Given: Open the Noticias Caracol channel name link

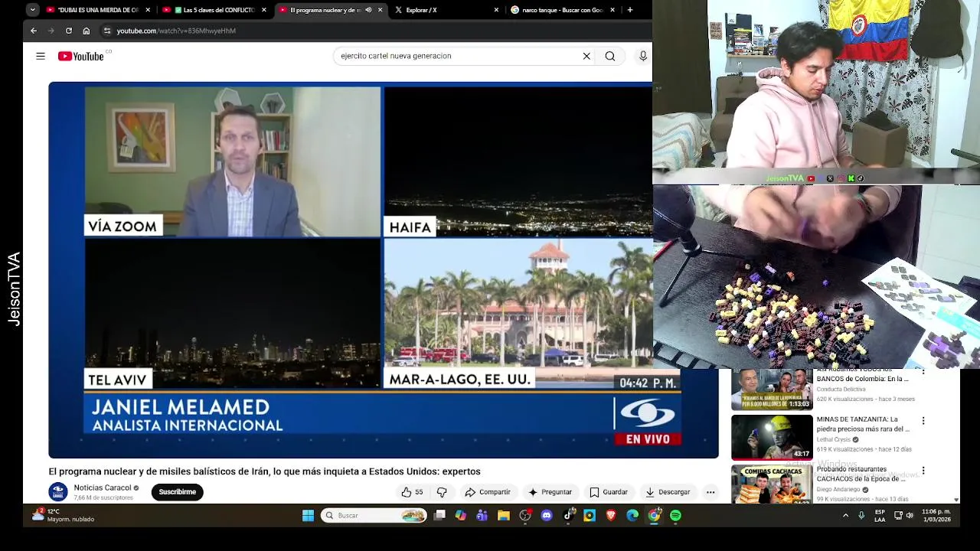Looking at the screenshot, I should (103, 487).
